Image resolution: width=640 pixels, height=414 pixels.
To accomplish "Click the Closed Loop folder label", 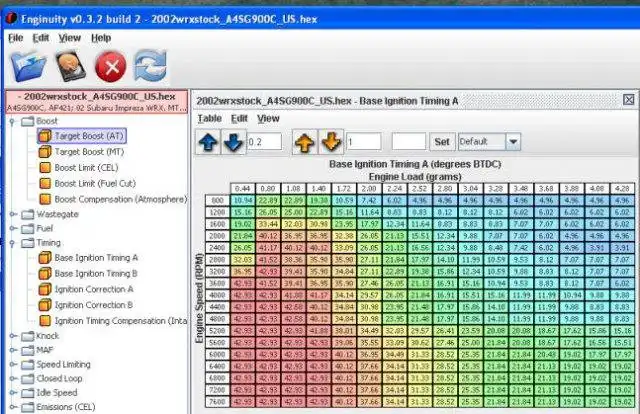I will [59, 378].
